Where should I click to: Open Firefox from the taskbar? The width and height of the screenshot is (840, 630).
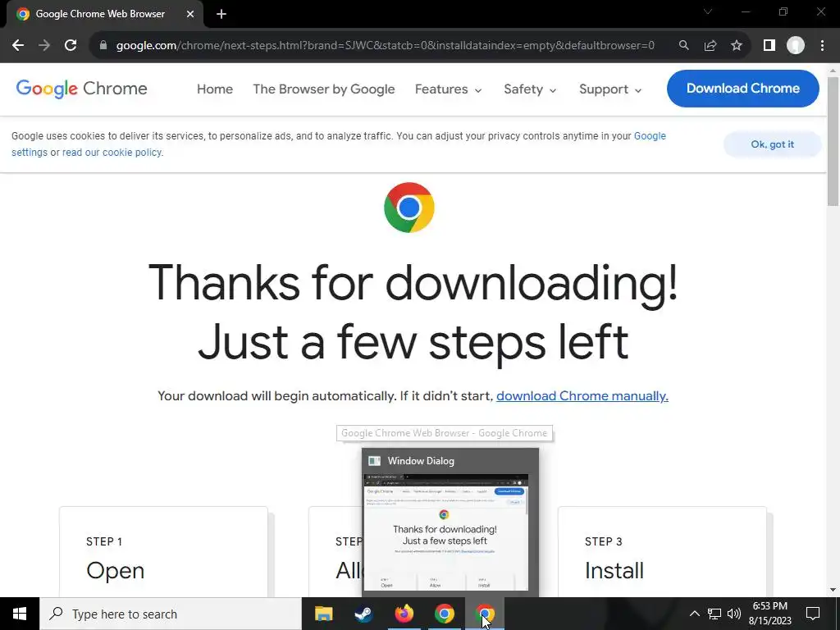coord(404,614)
